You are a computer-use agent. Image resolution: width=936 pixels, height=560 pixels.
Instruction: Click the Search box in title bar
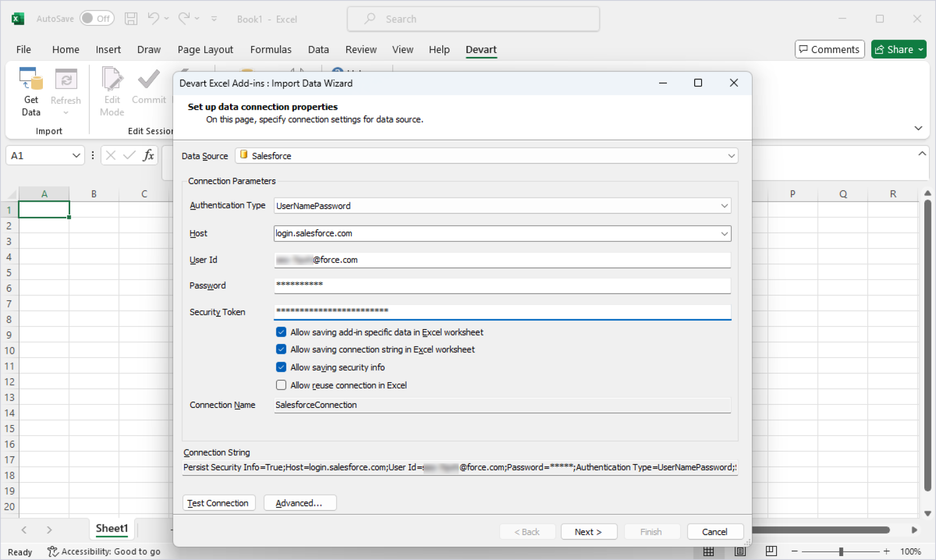coord(473,19)
